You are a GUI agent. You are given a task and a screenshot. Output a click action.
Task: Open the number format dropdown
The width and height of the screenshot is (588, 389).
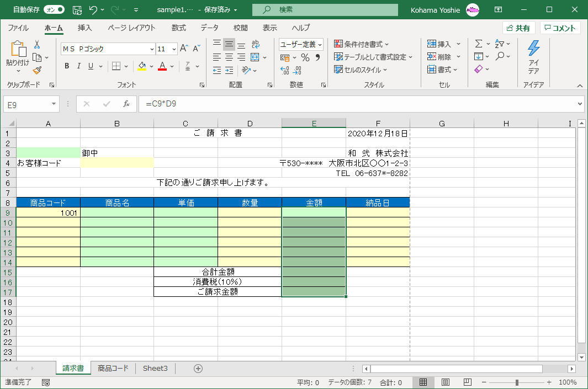[320, 45]
